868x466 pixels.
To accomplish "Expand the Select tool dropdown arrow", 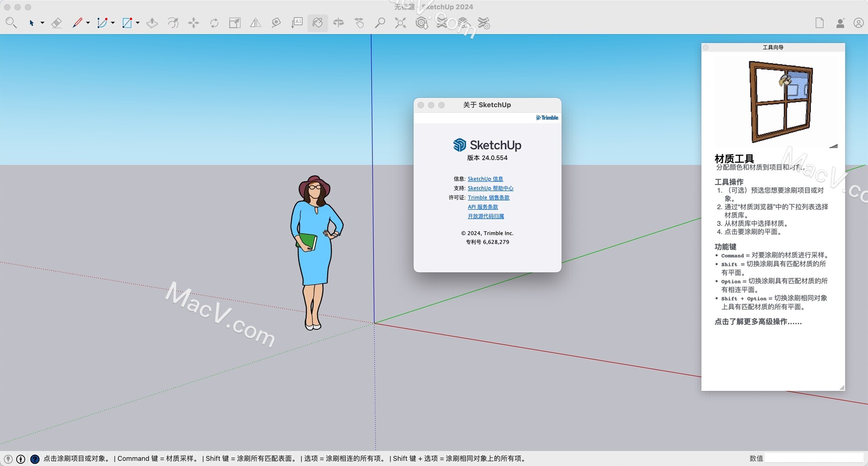I will tap(42, 23).
